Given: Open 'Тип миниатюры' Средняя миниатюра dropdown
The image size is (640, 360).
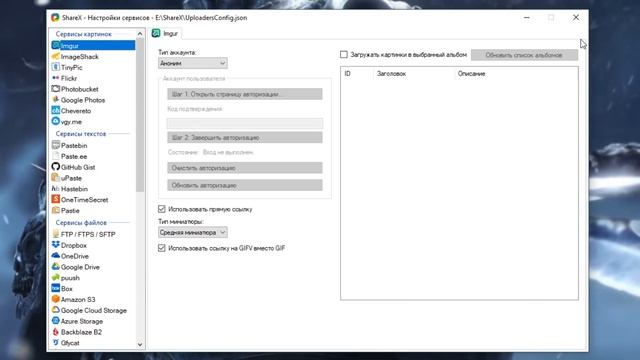Looking at the screenshot, I should pos(193,232).
